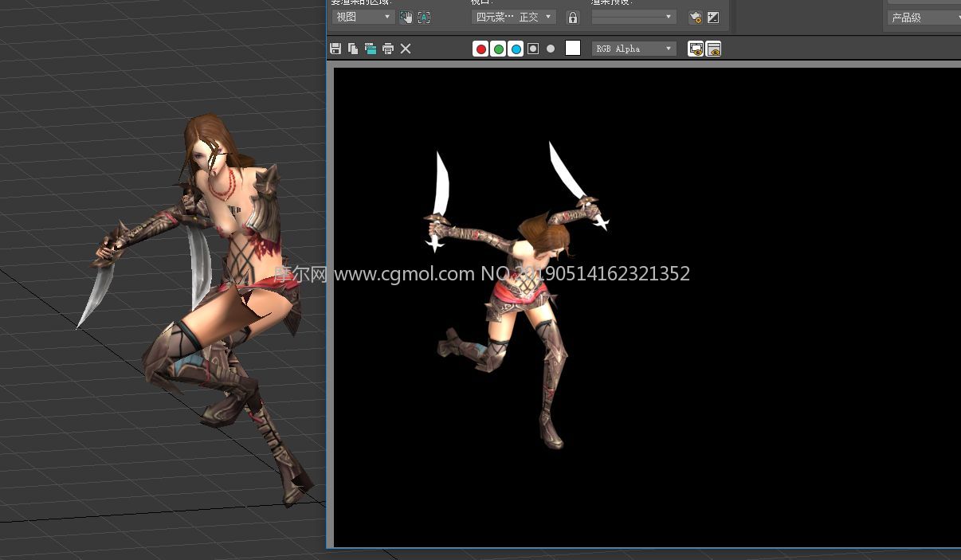Click the Copy Image icon

tap(353, 49)
